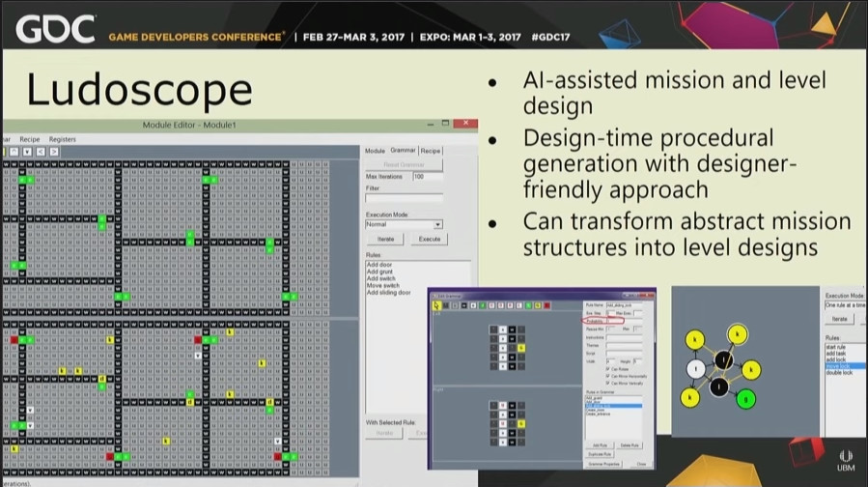Select 'add lock' in graph Rules list
Viewport: 868px width, 487px height.
click(x=836, y=359)
